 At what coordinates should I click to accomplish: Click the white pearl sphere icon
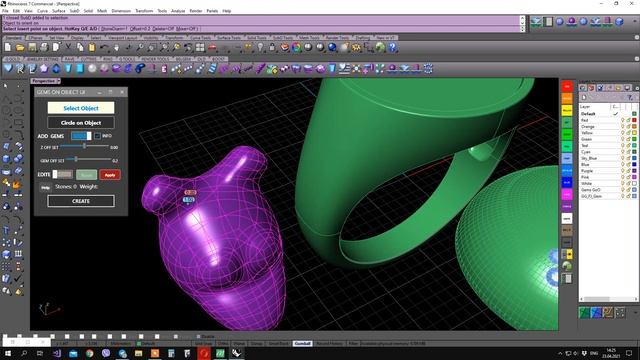pos(92,69)
